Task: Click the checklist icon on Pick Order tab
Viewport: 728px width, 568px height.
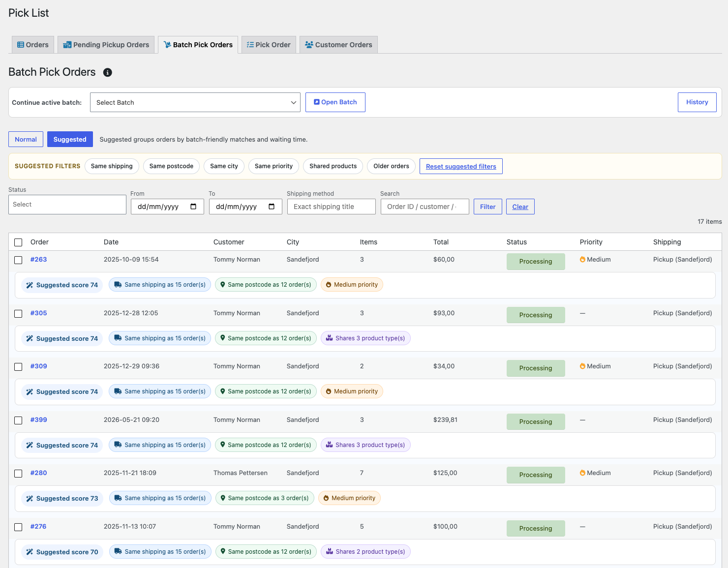Action: pyautogui.click(x=250, y=45)
